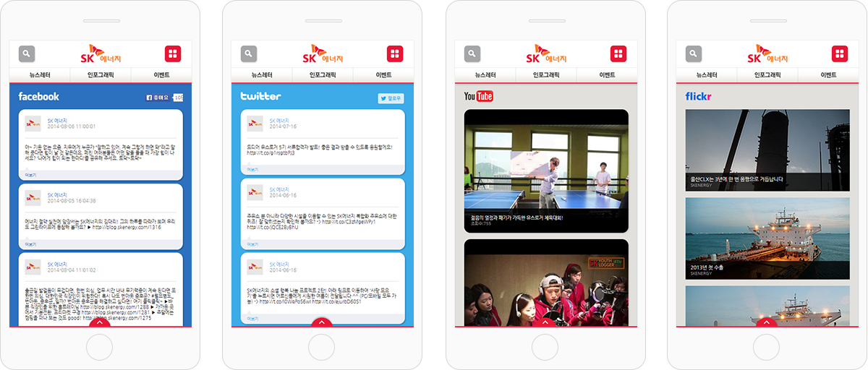
Task: Open SK 에너지 name on 2014-08-04 facebook post
Action: [57, 264]
